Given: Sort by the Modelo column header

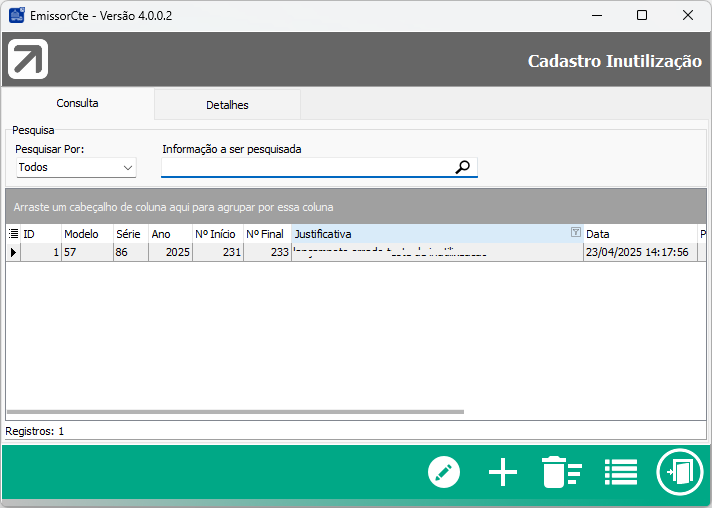Looking at the screenshot, I should tap(86, 234).
